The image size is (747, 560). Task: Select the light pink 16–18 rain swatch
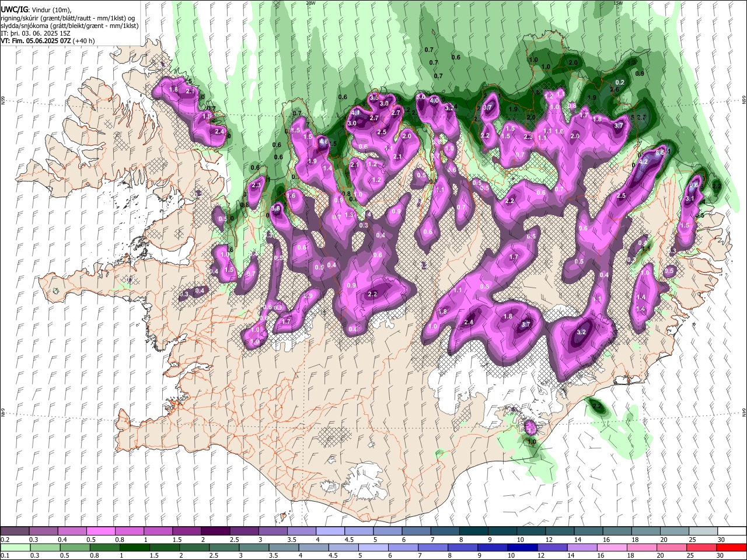(611, 547)
